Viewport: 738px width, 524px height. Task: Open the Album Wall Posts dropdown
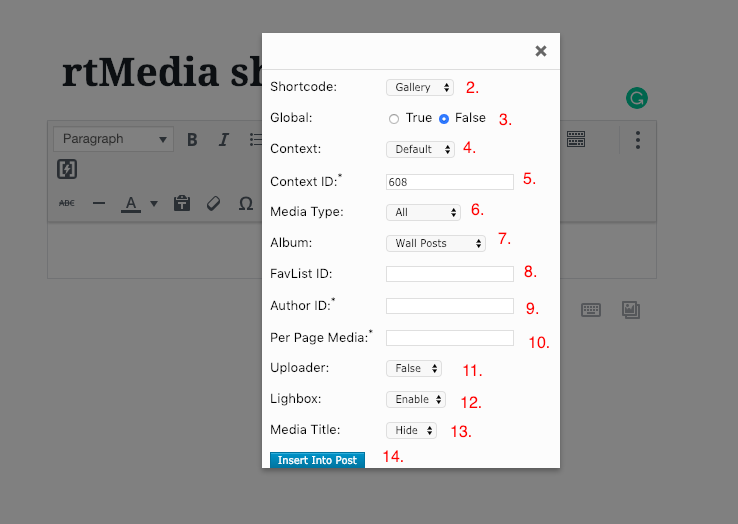click(435, 243)
